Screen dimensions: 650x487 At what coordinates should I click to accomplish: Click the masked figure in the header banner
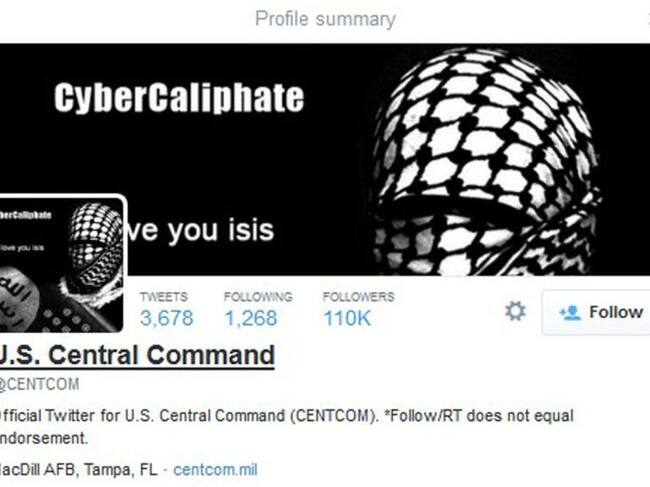485,162
